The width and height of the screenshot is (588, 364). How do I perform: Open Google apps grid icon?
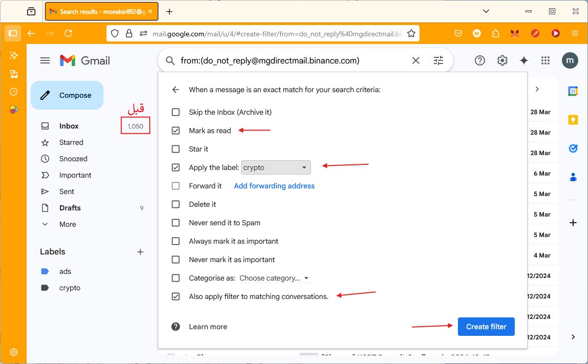click(545, 60)
